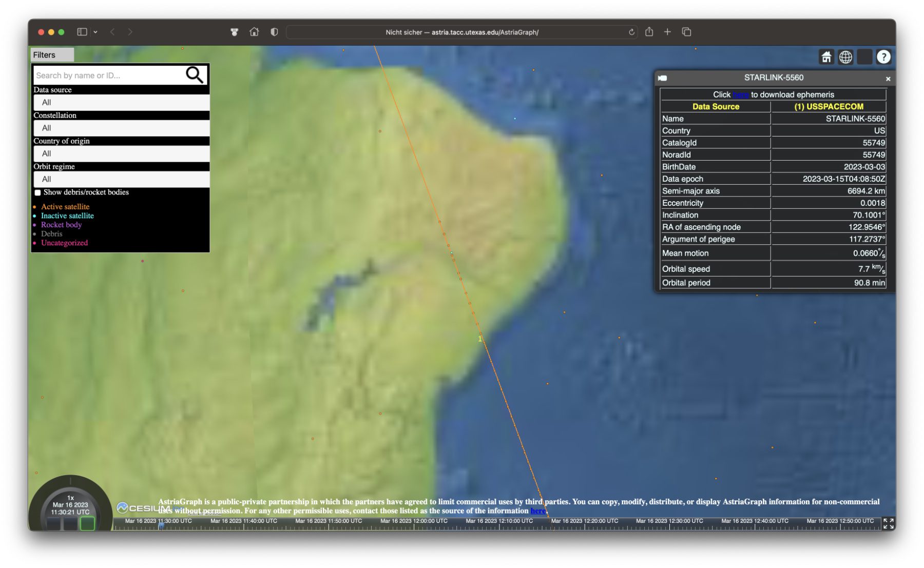Click the Data epoch value 2023-03-15T04:08:50Z
Screen dimensions: 924x568
click(844, 179)
